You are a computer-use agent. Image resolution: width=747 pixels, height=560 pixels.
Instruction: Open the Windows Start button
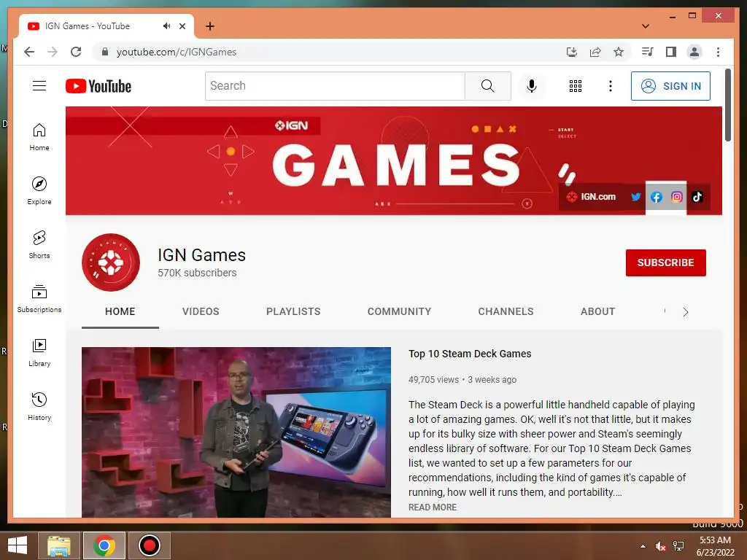coord(18,545)
